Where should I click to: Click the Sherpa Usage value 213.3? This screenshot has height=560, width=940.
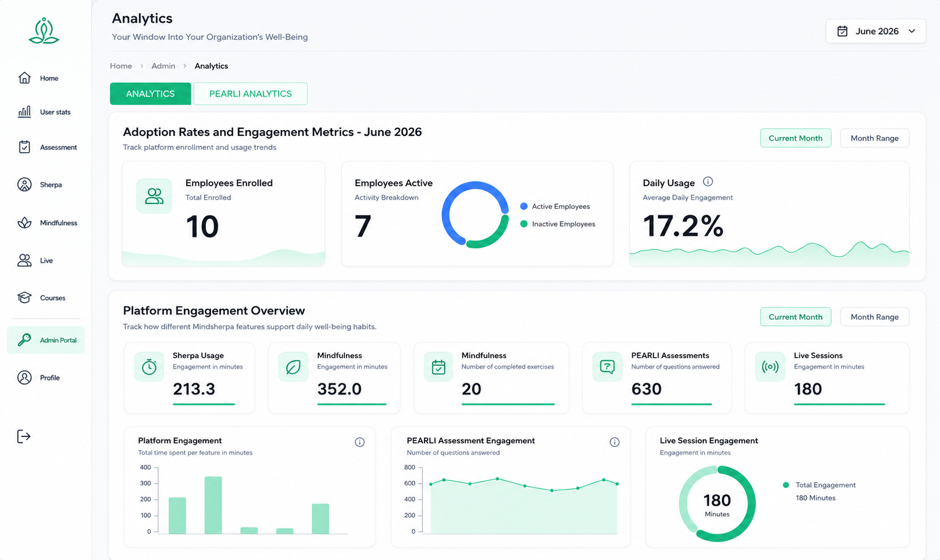pyautogui.click(x=194, y=389)
